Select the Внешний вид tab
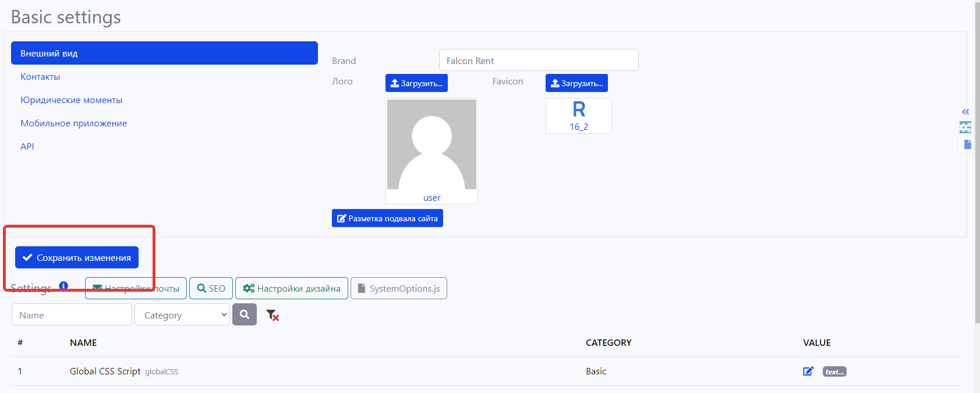 [x=164, y=53]
